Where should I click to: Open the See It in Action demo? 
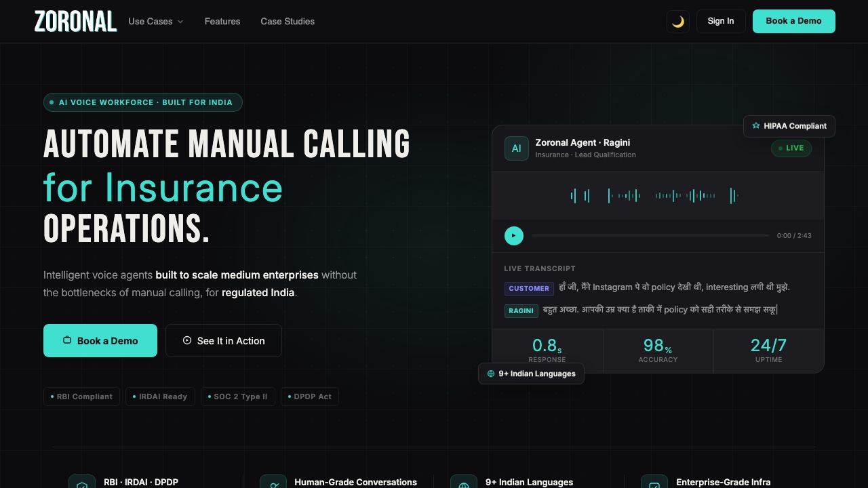pos(224,341)
